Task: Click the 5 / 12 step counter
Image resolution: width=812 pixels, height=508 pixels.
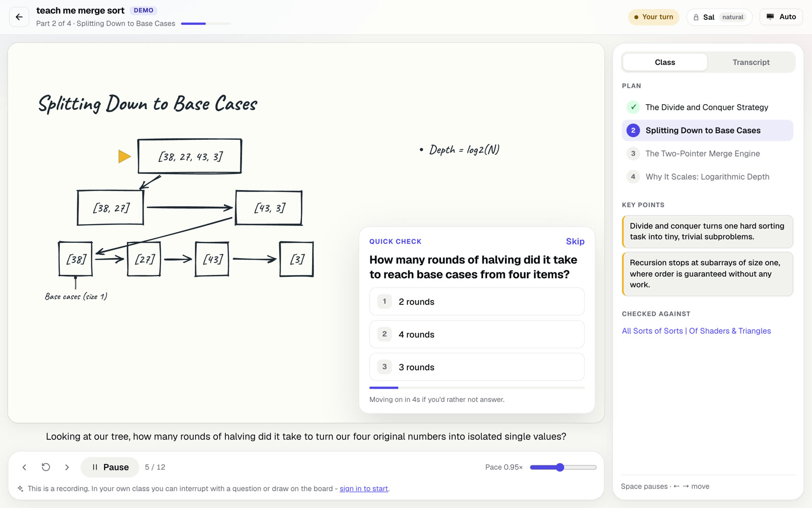Action: tap(155, 467)
